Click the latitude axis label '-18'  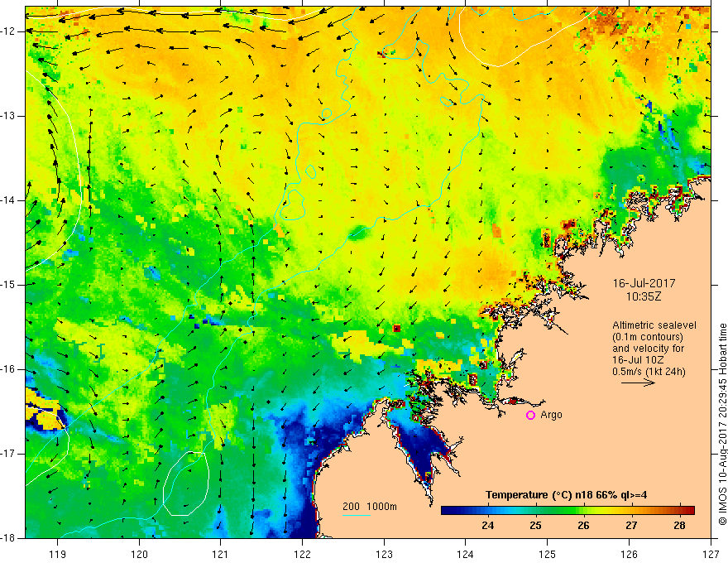(x=8, y=538)
